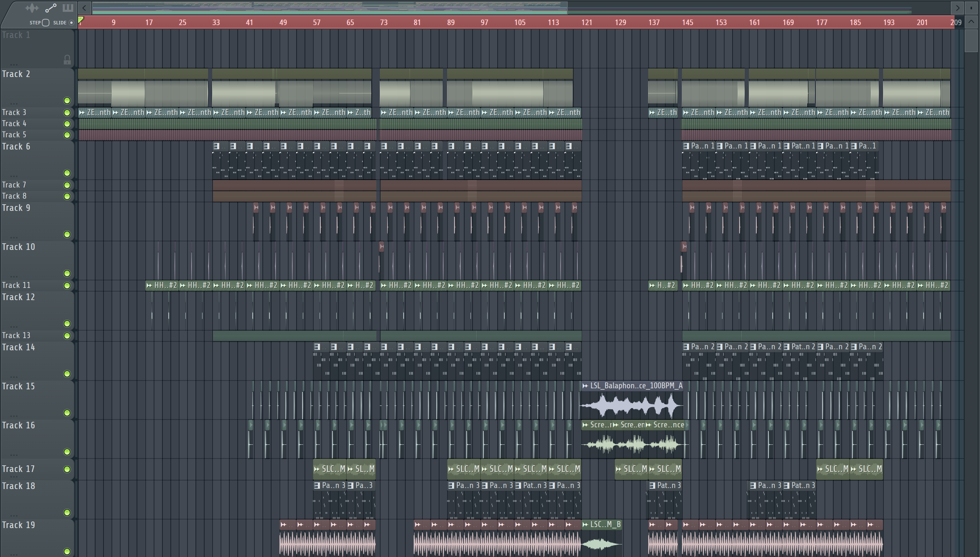The image size is (980, 557).
Task: Toggle the Track 11 mute LED
Action: (67, 285)
